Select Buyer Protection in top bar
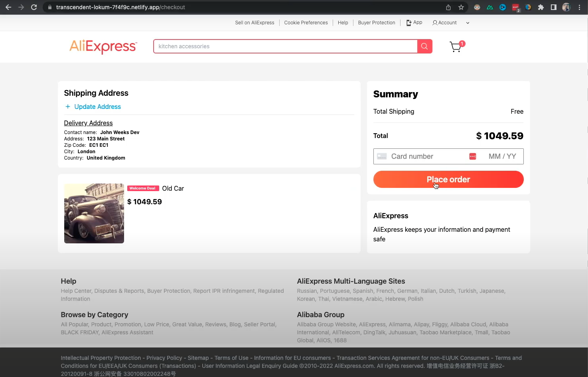The image size is (588, 377). pyautogui.click(x=376, y=23)
